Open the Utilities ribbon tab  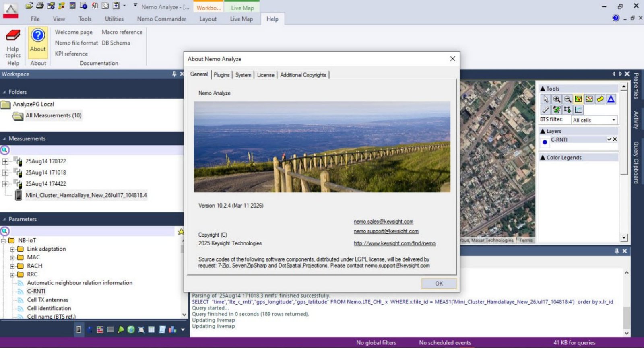(114, 19)
